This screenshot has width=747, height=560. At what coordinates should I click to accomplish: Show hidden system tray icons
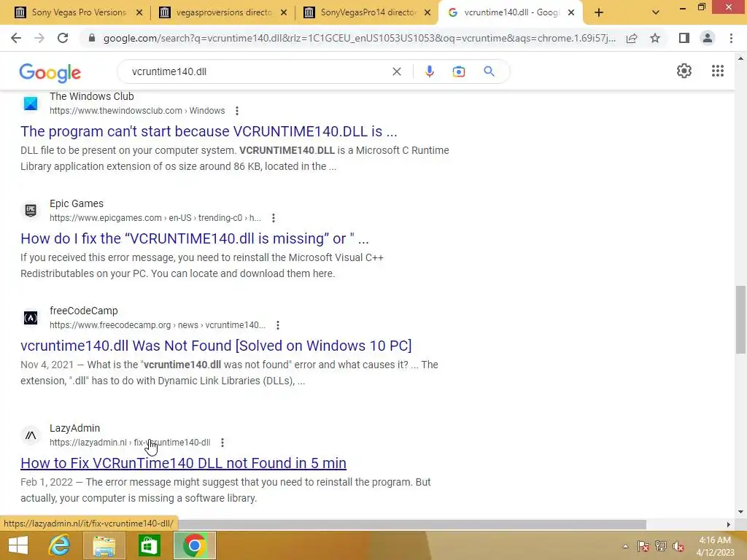pyautogui.click(x=625, y=546)
